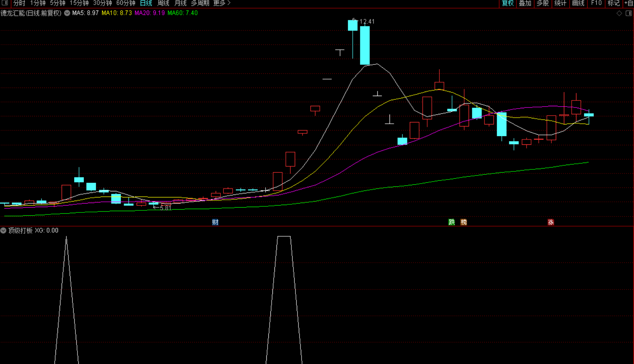This screenshot has width=634, height=364.
Task: Toggle the 复权 price adjustment button
Action: coord(508,3)
